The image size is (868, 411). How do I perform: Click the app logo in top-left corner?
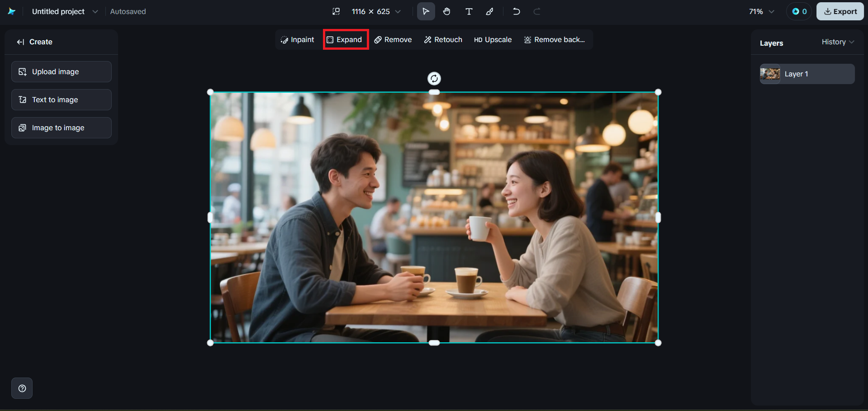[x=12, y=11]
